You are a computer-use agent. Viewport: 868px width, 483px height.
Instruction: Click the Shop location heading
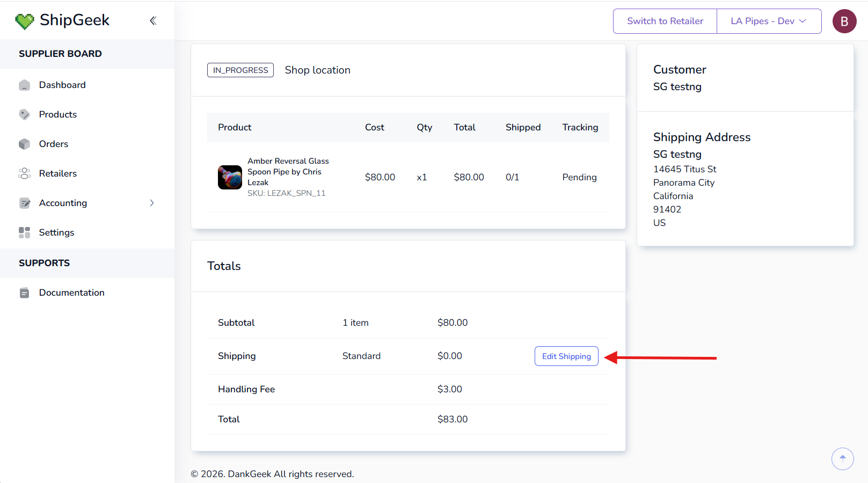(318, 70)
